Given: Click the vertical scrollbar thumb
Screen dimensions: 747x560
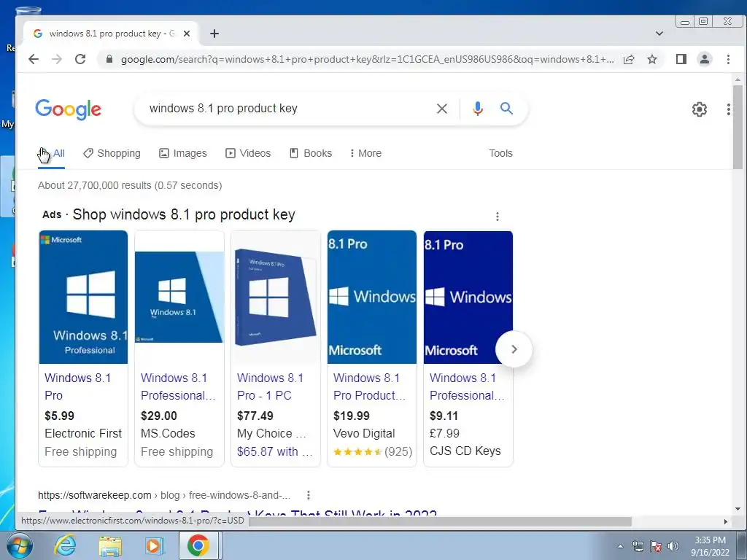Looking at the screenshot, I should tap(738, 127).
